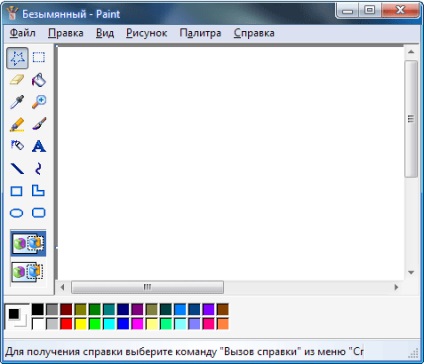
Task: Close the Paint window
Action: [x=400, y=10]
